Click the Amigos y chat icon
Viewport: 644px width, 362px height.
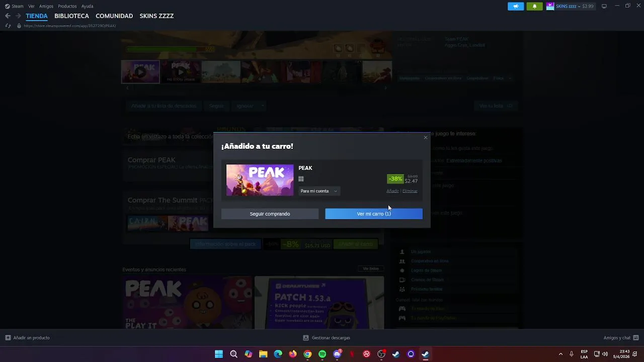click(636, 338)
